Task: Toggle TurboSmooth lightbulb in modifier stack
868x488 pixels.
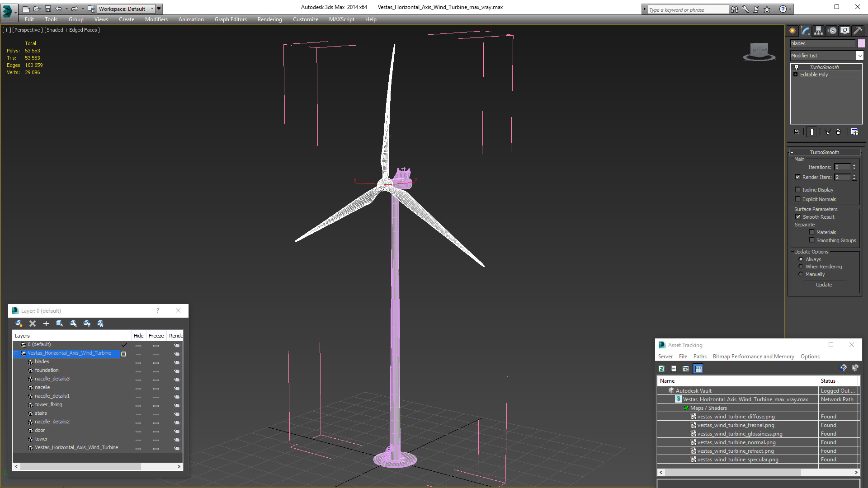Action: pos(797,67)
